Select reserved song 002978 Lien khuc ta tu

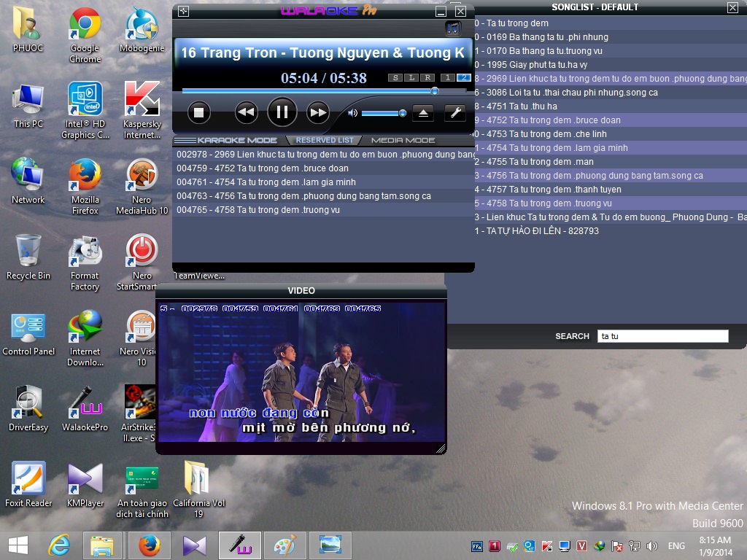pyautogui.click(x=323, y=155)
